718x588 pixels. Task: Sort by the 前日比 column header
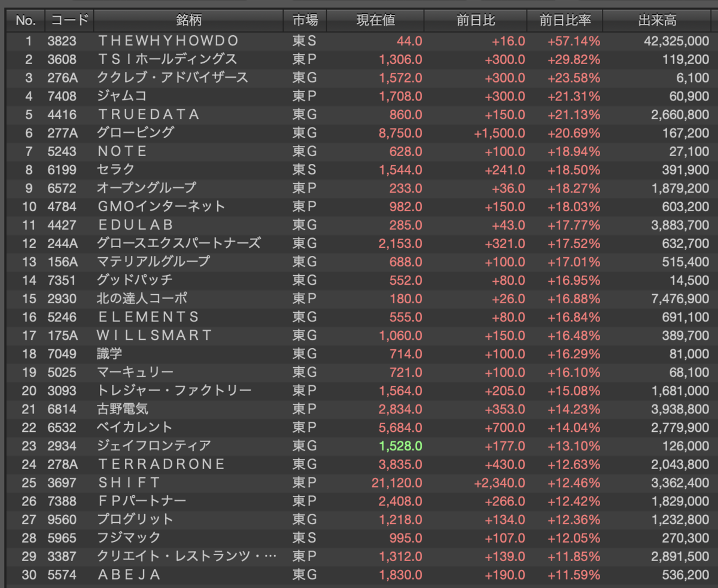[x=476, y=20]
